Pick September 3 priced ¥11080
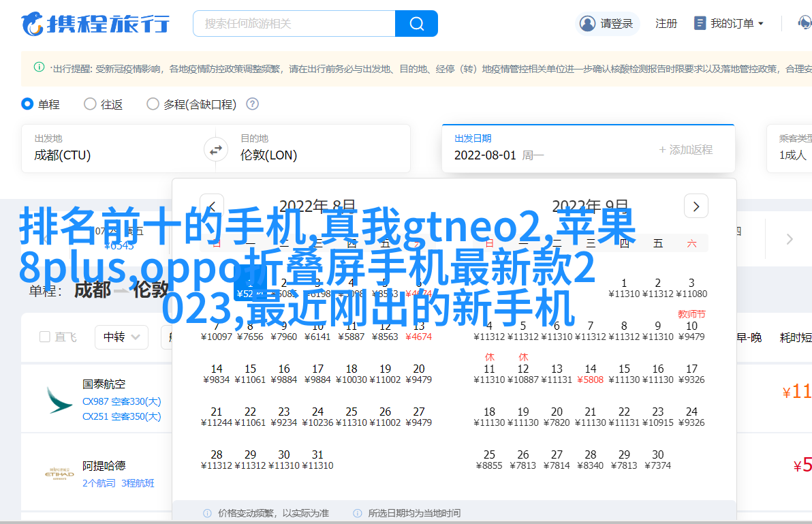812x524 pixels. pyautogui.click(x=691, y=288)
